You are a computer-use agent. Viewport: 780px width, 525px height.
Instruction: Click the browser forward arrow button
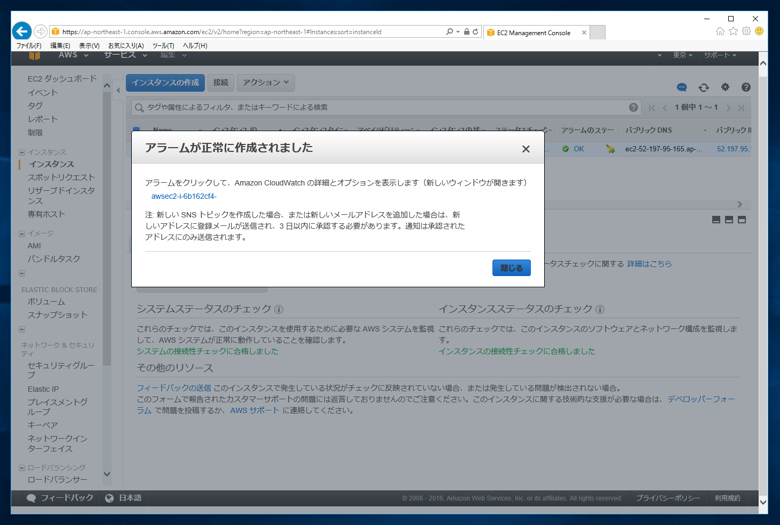pos(41,31)
